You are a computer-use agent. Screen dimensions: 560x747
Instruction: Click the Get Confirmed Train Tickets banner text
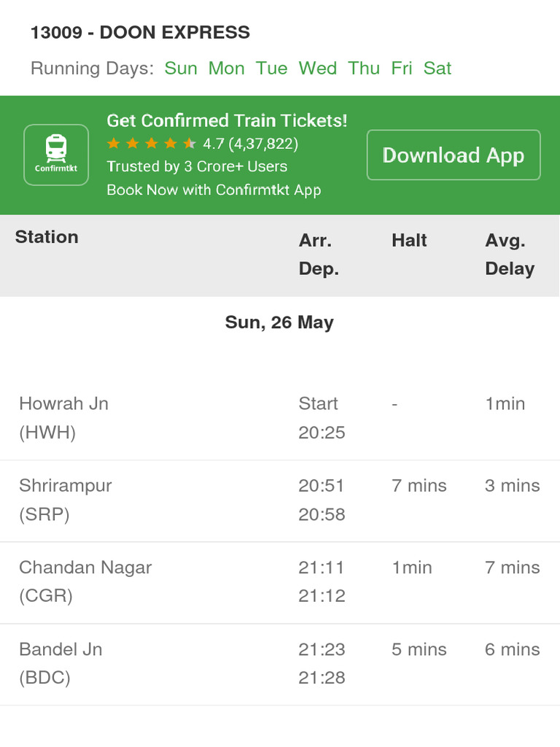click(x=227, y=121)
